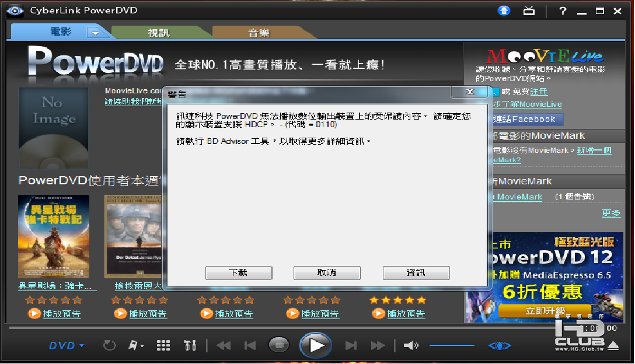Click the third 播放預告 play icon

coord(207,313)
